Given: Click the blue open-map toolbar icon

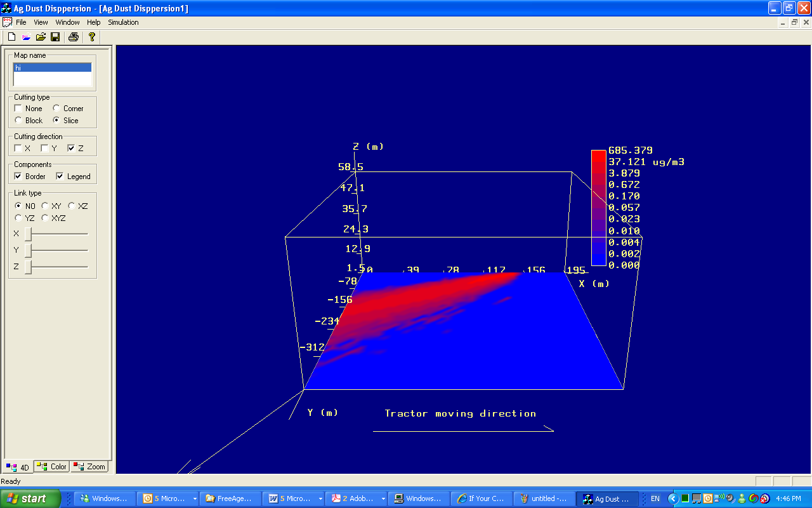Looking at the screenshot, I should point(26,37).
